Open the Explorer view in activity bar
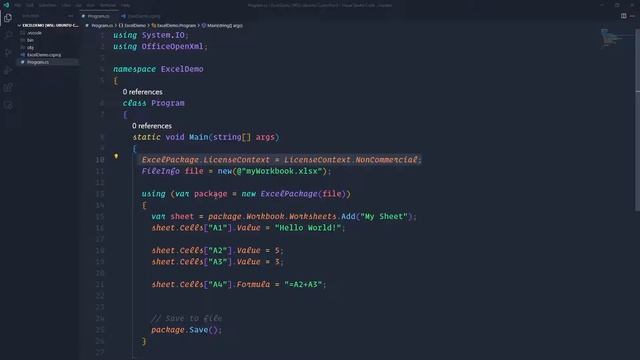This screenshot has height=360, width=640. pyautogui.click(x=8, y=18)
